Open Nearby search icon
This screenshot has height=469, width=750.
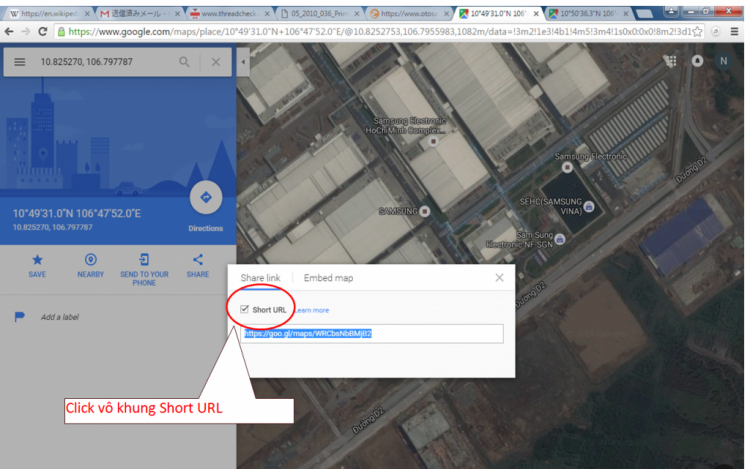click(x=90, y=260)
